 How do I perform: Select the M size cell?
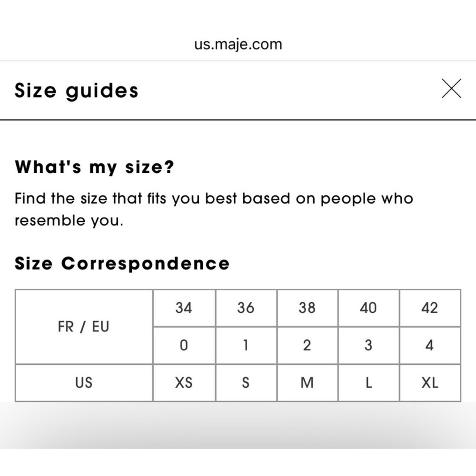click(x=307, y=383)
